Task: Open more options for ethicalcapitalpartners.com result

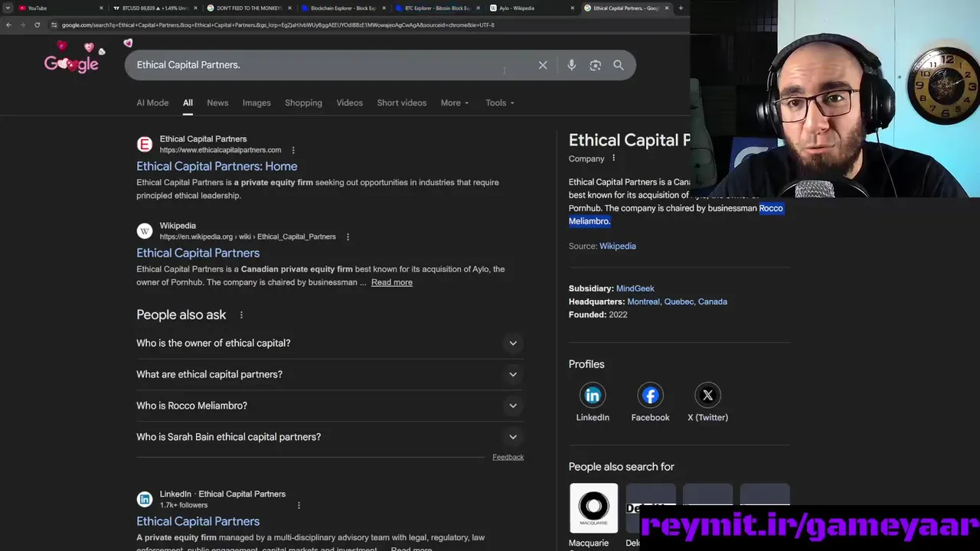Action: [293, 150]
